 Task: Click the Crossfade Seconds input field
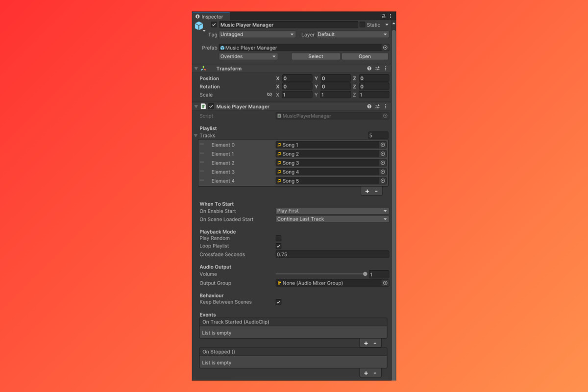pyautogui.click(x=332, y=254)
